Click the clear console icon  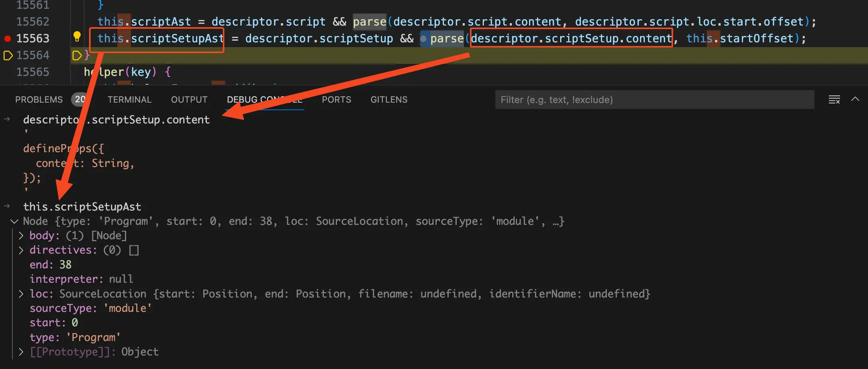pos(834,100)
